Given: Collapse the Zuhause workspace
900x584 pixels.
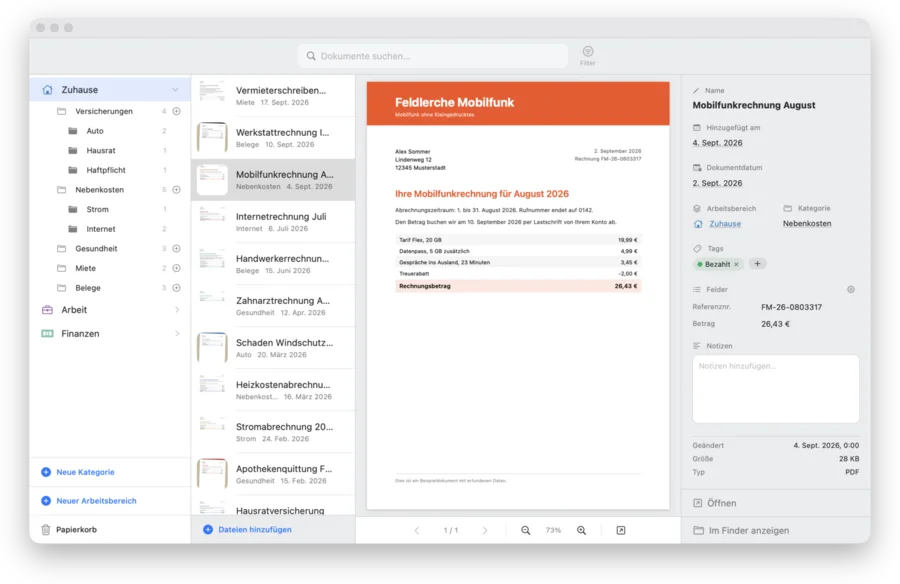Looking at the screenshot, I should pyautogui.click(x=175, y=90).
